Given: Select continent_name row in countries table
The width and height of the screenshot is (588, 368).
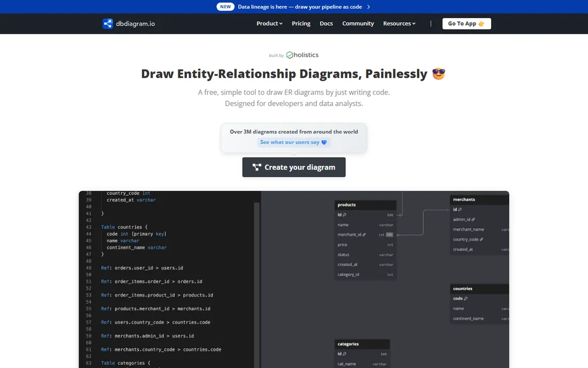Looking at the screenshot, I should pyautogui.click(x=479, y=318).
